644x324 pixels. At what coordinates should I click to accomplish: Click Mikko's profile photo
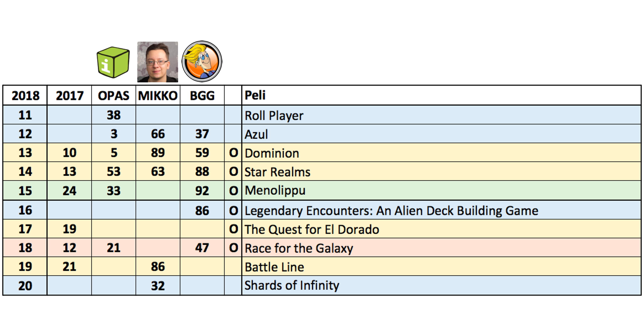[x=157, y=62]
